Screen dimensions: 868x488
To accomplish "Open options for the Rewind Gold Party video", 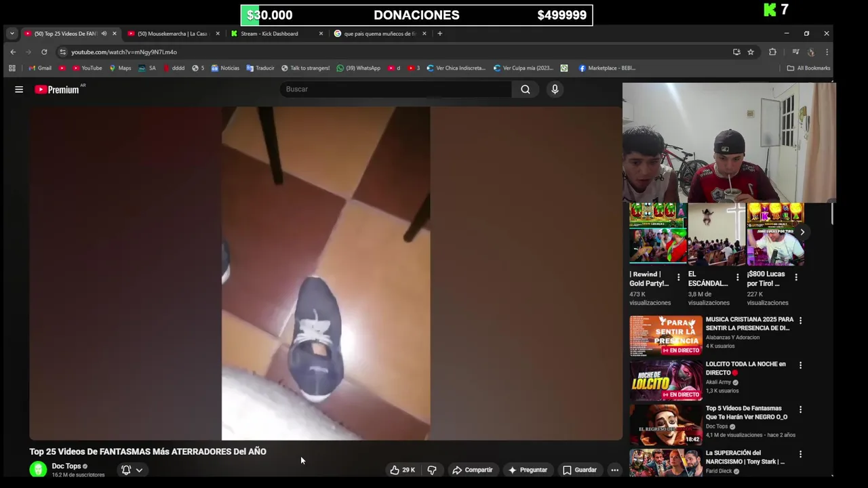I will coord(678,277).
